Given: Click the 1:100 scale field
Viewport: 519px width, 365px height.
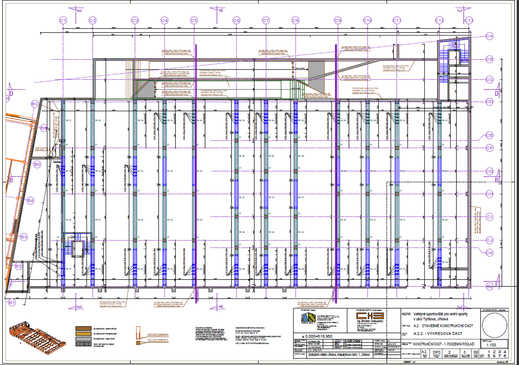Looking at the screenshot, I should [x=494, y=344].
